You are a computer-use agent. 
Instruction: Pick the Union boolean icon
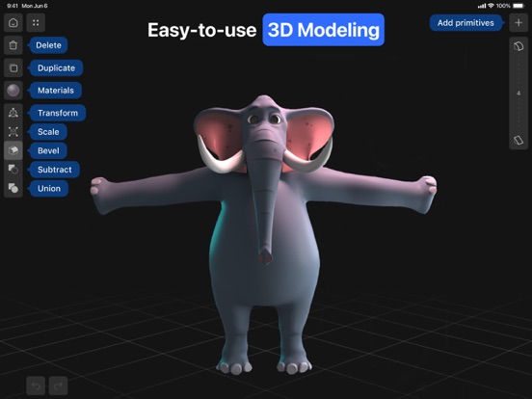pos(13,188)
